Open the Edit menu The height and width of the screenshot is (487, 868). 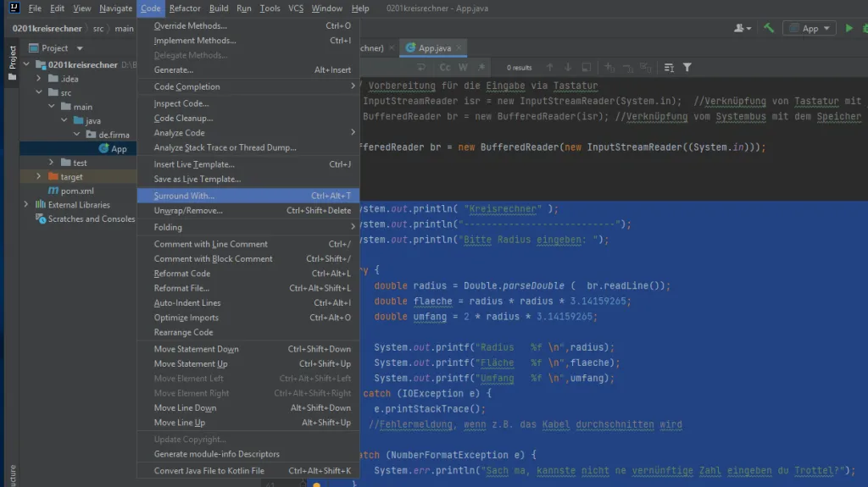coord(57,8)
